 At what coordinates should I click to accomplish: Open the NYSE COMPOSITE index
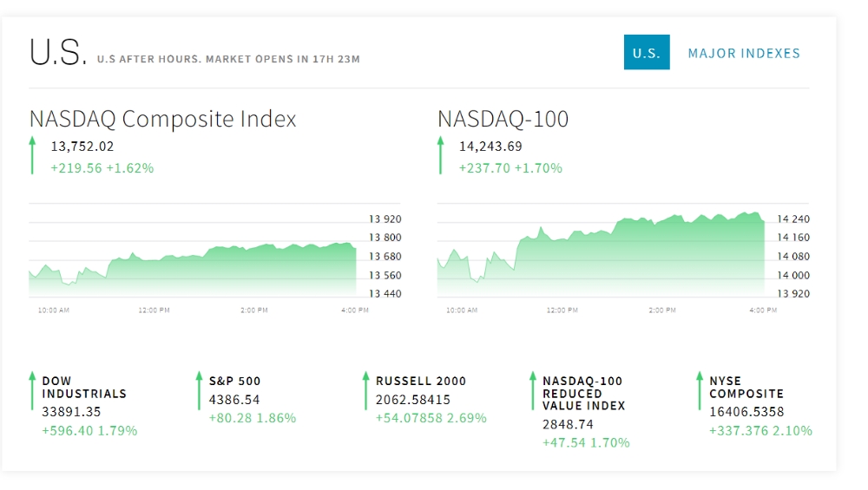[x=746, y=387]
